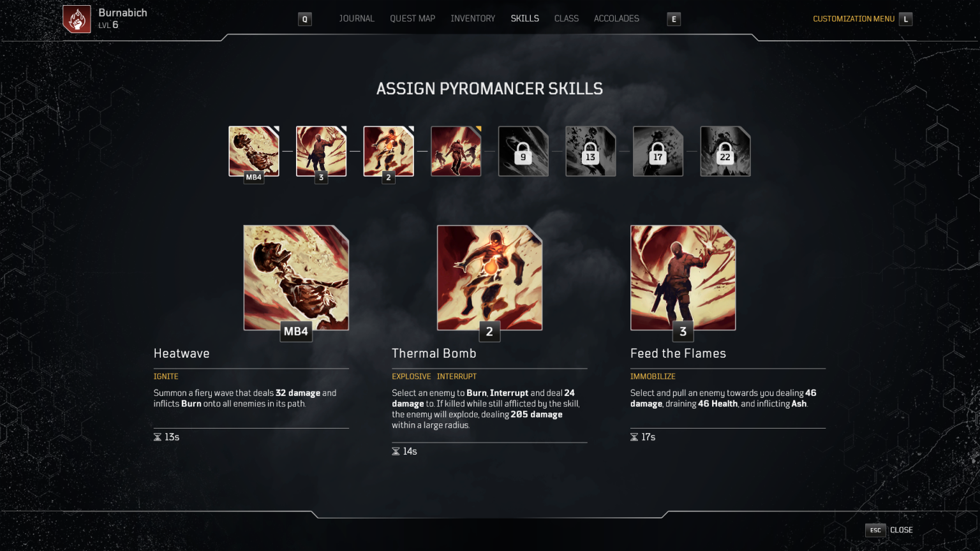This screenshot has width=980, height=551.
Task: Select Feed the Flames icon bound to 3
Action: (321, 151)
